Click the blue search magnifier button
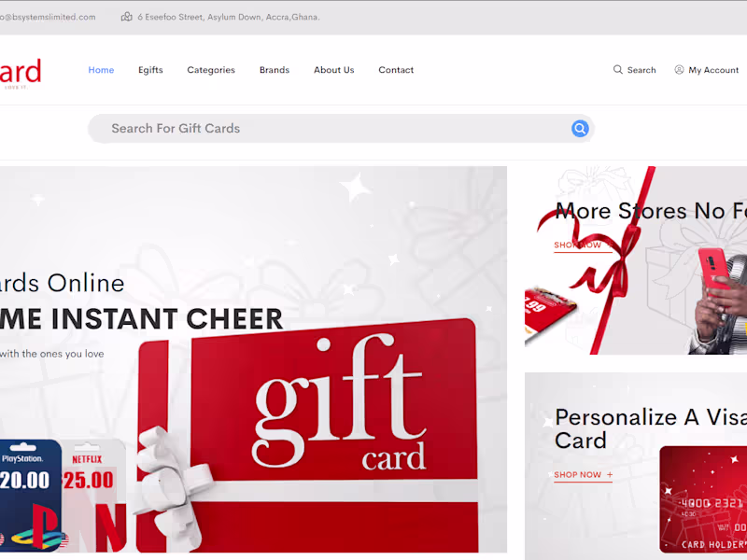Viewport: 747px width, 560px height. coord(580,129)
